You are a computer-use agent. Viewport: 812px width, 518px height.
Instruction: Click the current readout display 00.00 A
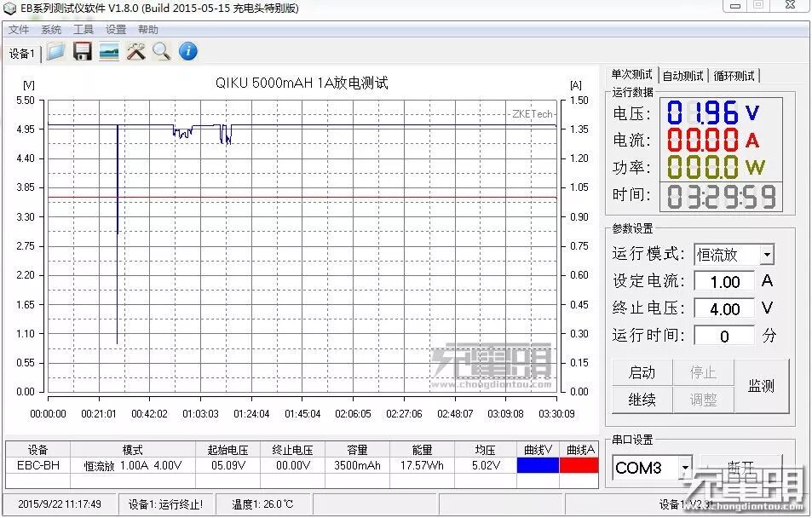(x=713, y=140)
